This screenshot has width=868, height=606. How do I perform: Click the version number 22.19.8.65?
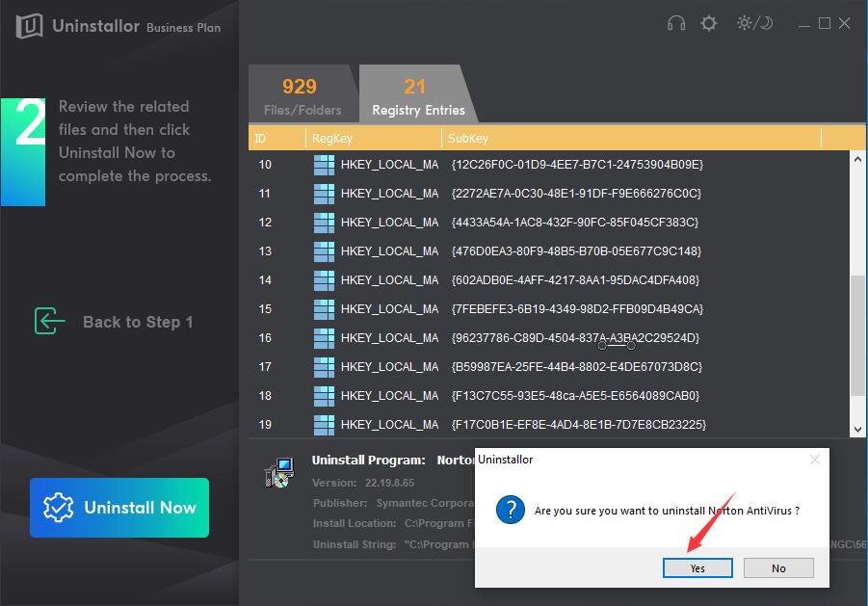(389, 483)
